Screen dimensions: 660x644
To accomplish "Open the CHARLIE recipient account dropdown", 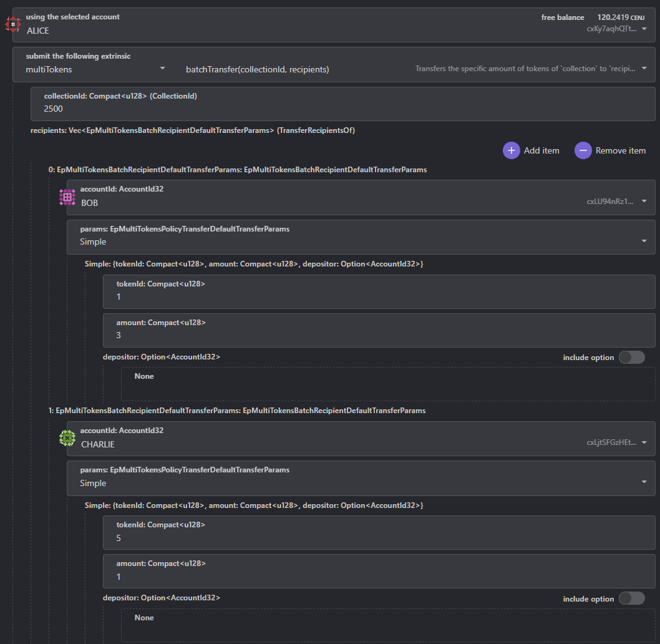I will (644, 442).
